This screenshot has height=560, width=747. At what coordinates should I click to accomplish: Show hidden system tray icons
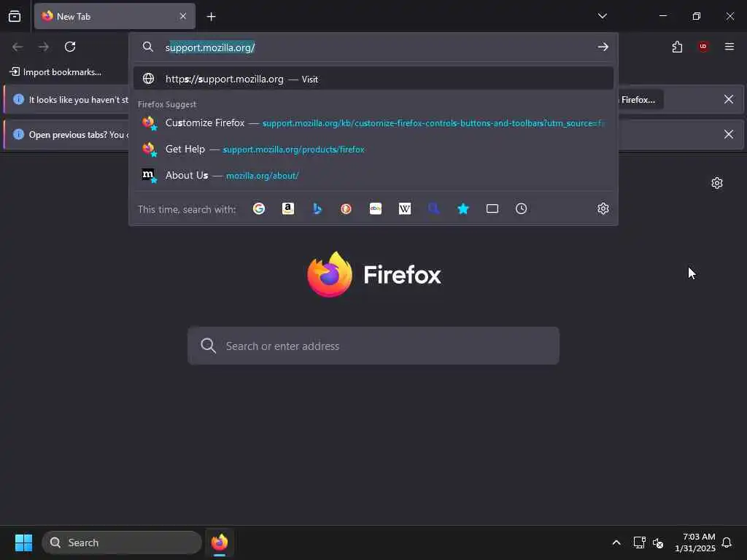[x=616, y=542]
